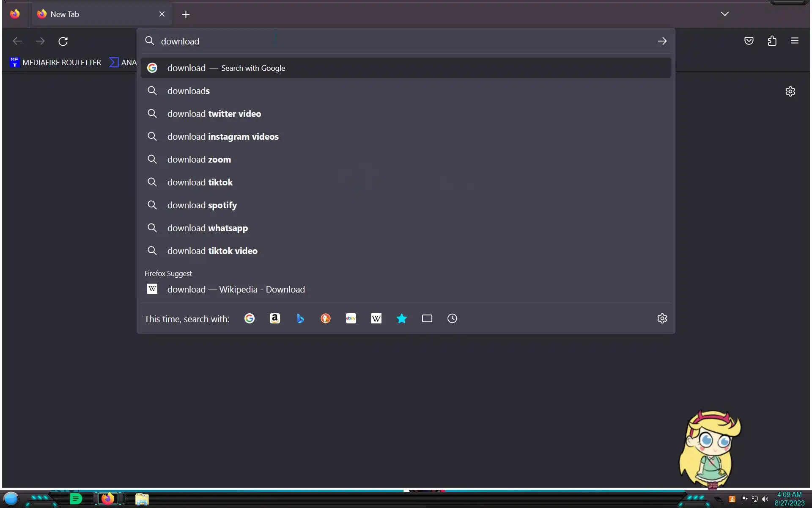Choose download twitter video suggestion
This screenshot has height=508, width=812.
[x=214, y=114]
